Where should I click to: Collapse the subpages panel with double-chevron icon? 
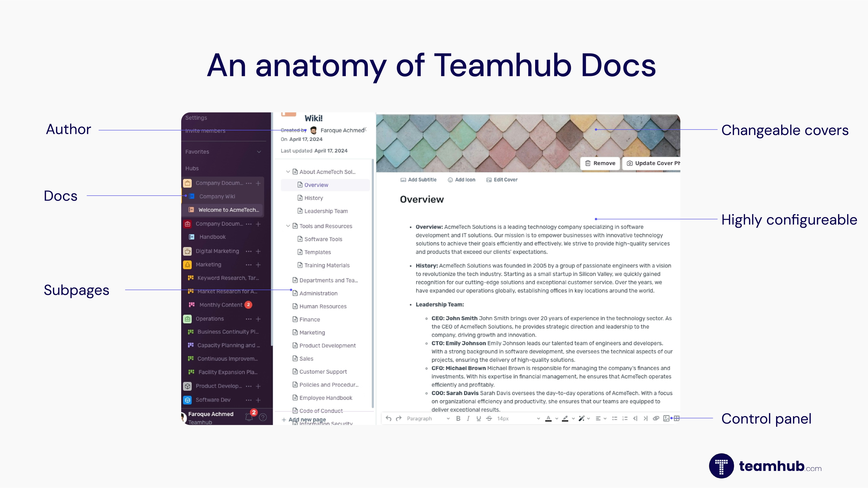pos(365,129)
